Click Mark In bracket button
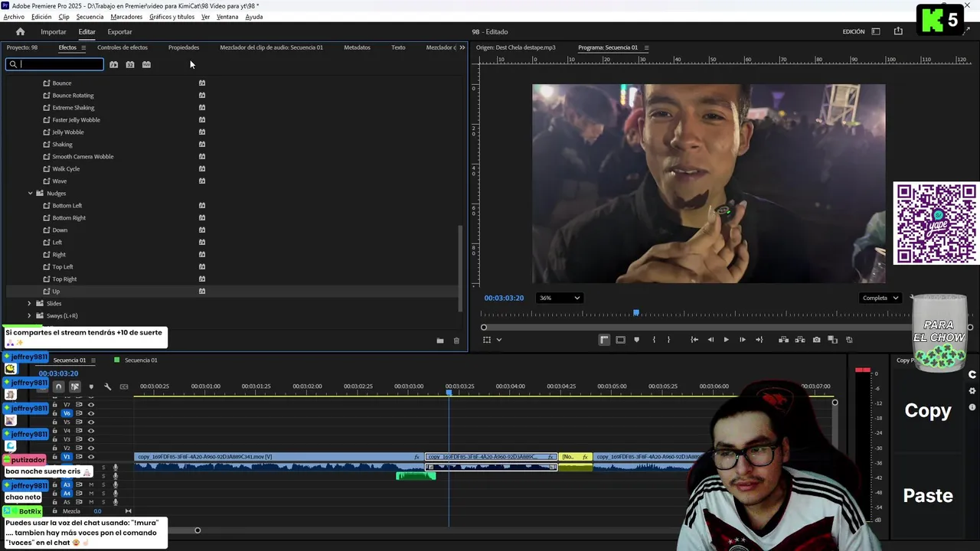Viewport: 980px width, 551px height. click(654, 340)
